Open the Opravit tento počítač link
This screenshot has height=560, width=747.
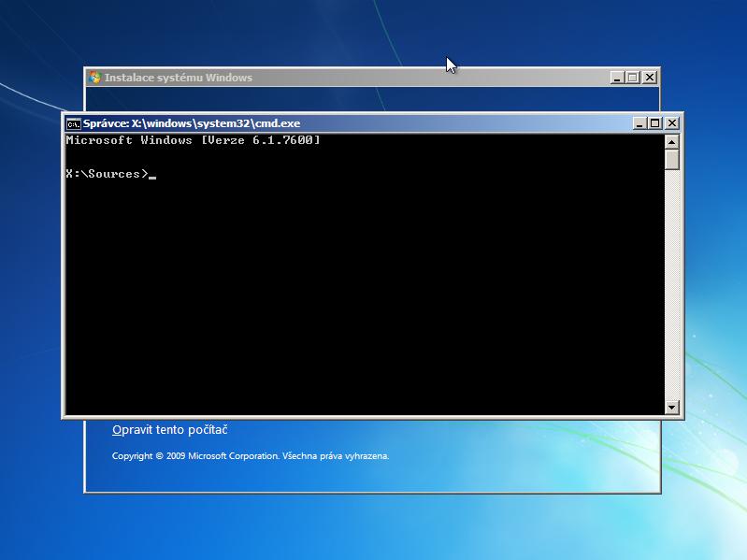tap(170, 430)
